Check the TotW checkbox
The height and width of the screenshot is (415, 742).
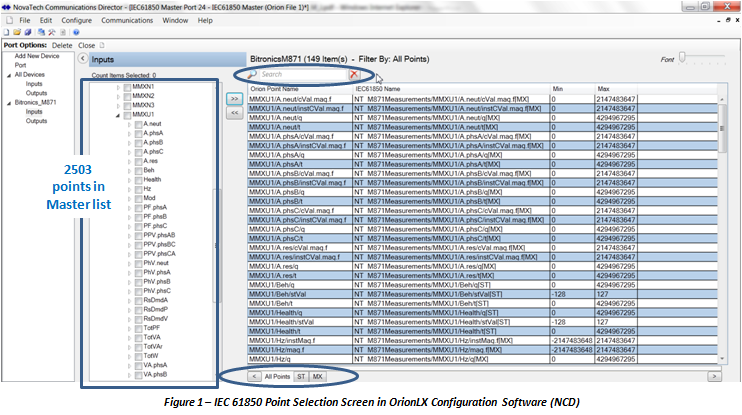pos(139,356)
